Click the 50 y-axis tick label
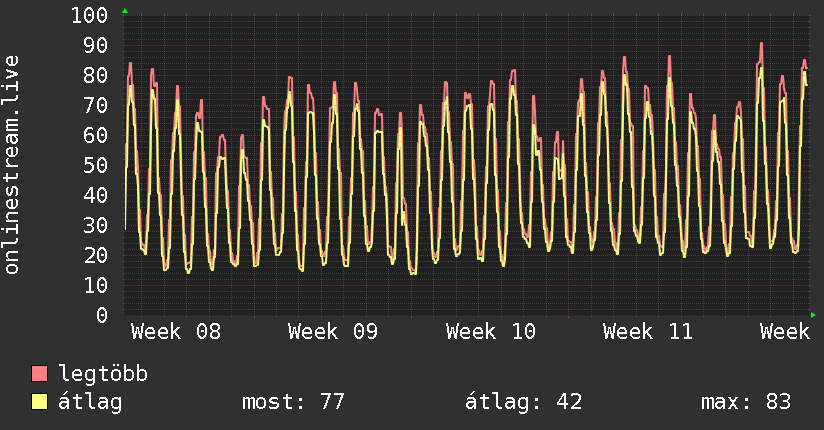Screen dimensions: 824x430 coord(96,166)
